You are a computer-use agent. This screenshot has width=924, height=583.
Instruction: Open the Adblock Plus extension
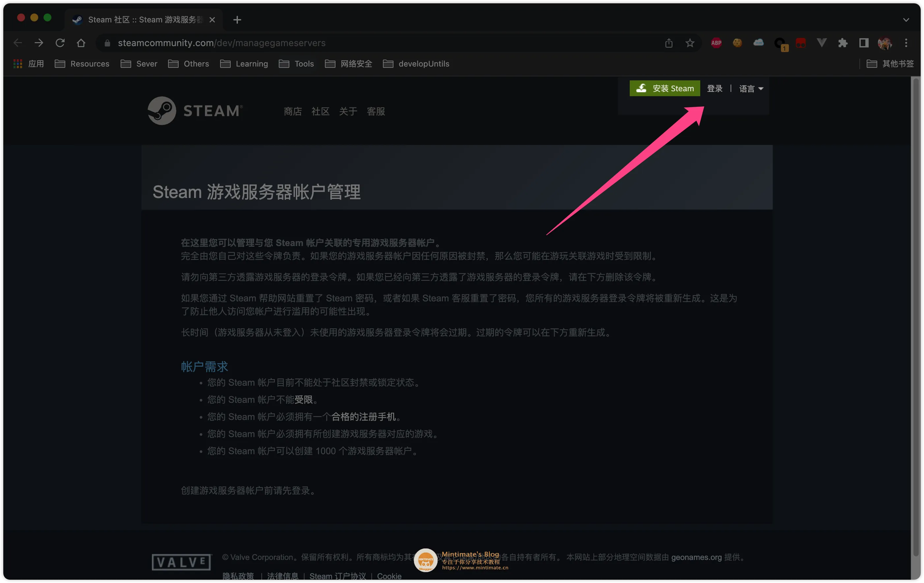tap(716, 42)
